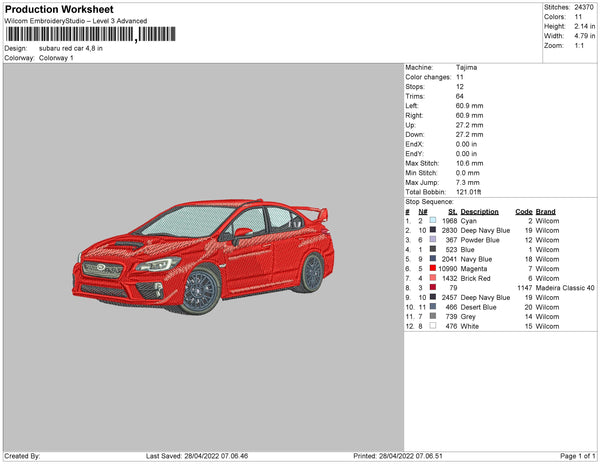Select the Min Stitch value '0.0 mm'
The width and height of the screenshot is (600, 464).
point(468,173)
